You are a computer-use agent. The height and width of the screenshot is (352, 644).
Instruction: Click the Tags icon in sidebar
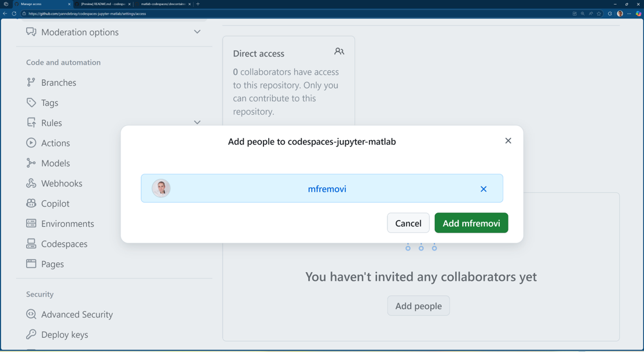pos(31,102)
